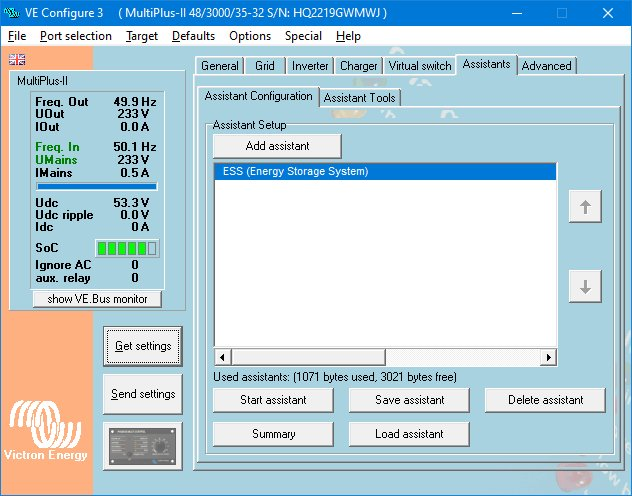Move assistant up with the up arrow

[x=585, y=208]
